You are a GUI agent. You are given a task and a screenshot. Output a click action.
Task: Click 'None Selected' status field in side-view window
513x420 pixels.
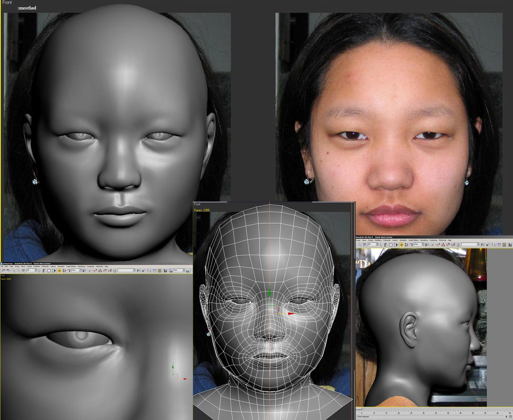click(x=363, y=417)
